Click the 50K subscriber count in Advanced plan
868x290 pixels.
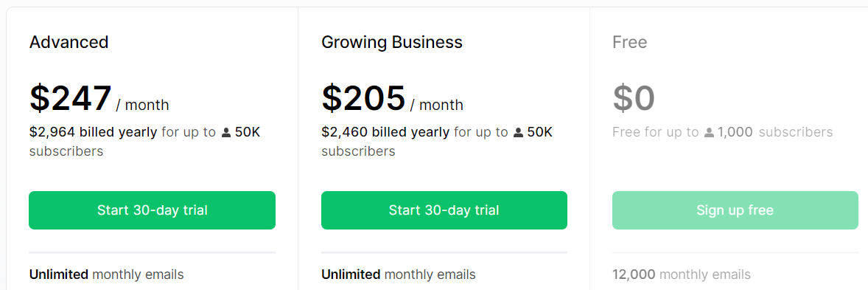pyautogui.click(x=248, y=132)
